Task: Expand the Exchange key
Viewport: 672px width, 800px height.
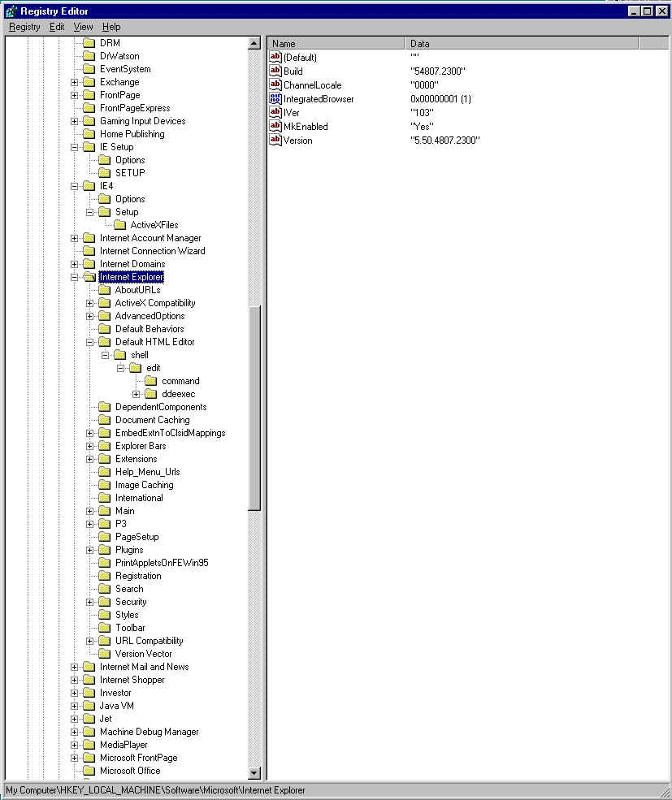Action: (x=75, y=82)
